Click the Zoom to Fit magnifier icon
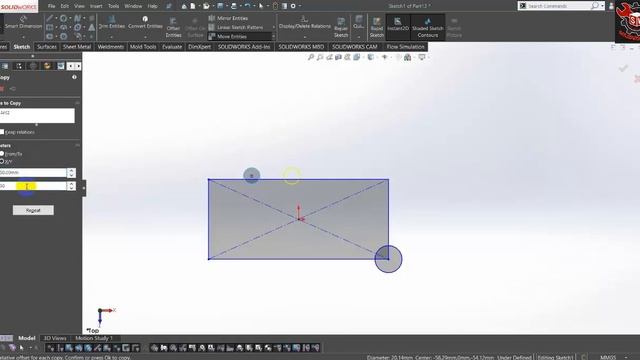Viewport: 640px width, 360px height. click(x=311, y=57)
